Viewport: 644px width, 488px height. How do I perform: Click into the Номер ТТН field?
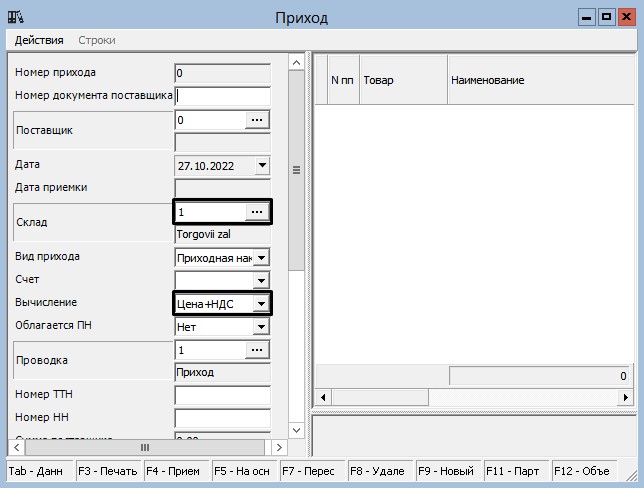pyautogui.click(x=223, y=395)
